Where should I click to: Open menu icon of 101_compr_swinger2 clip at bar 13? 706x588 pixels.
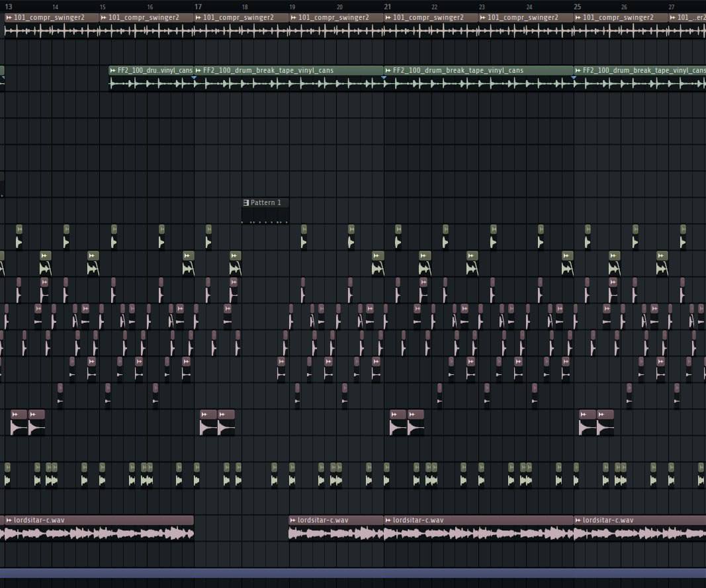pyautogui.click(x=9, y=18)
